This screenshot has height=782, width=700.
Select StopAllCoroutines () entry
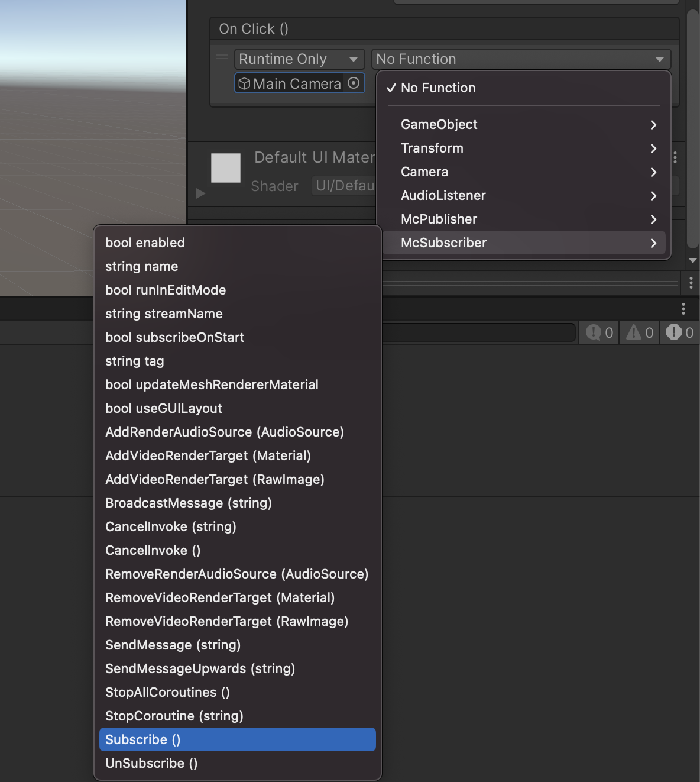pos(238,692)
